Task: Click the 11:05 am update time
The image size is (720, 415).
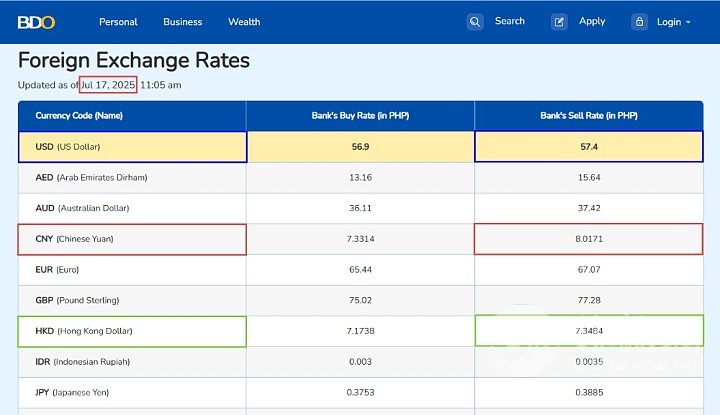Action: (160, 85)
